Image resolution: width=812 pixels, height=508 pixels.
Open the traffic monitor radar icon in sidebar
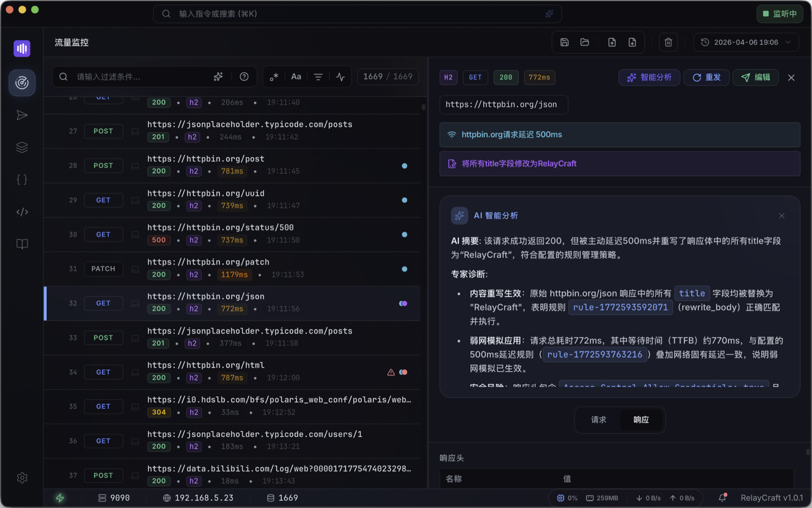(x=22, y=83)
